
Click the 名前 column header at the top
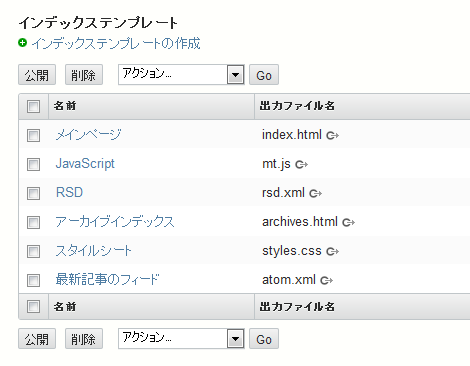[x=65, y=106]
